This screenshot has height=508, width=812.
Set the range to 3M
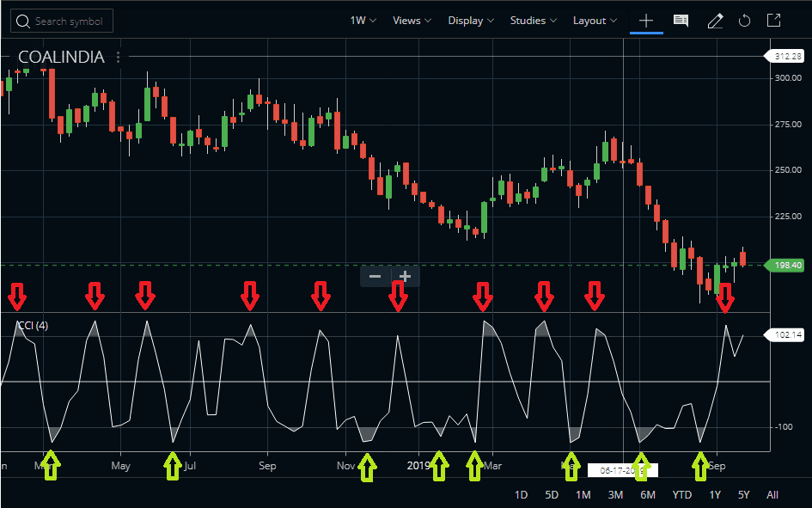click(x=615, y=495)
